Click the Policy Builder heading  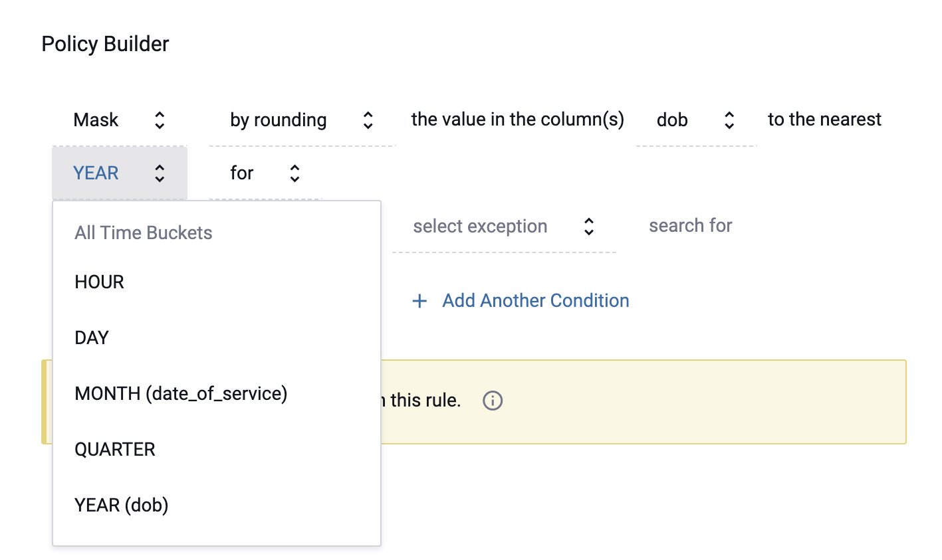[106, 44]
